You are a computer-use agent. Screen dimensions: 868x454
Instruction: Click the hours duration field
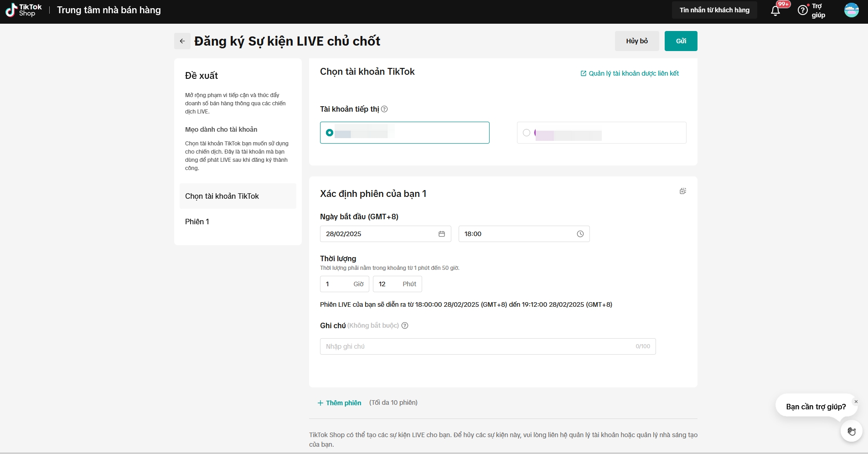coord(345,284)
